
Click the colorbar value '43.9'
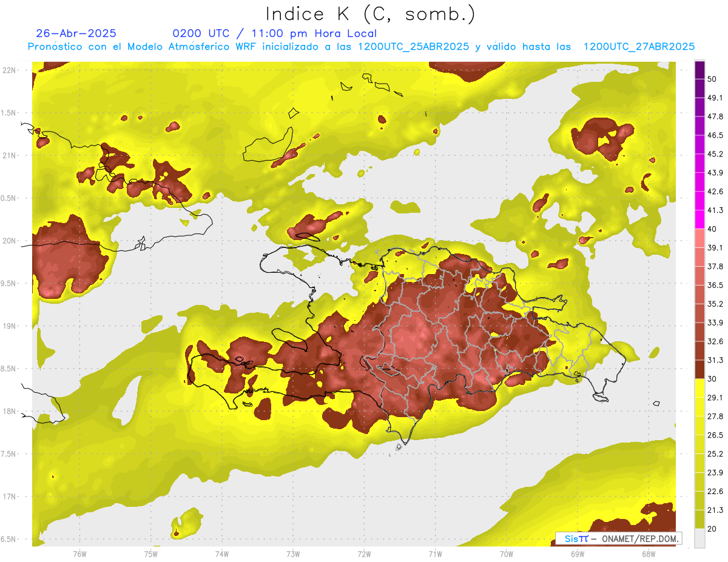[715, 173]
